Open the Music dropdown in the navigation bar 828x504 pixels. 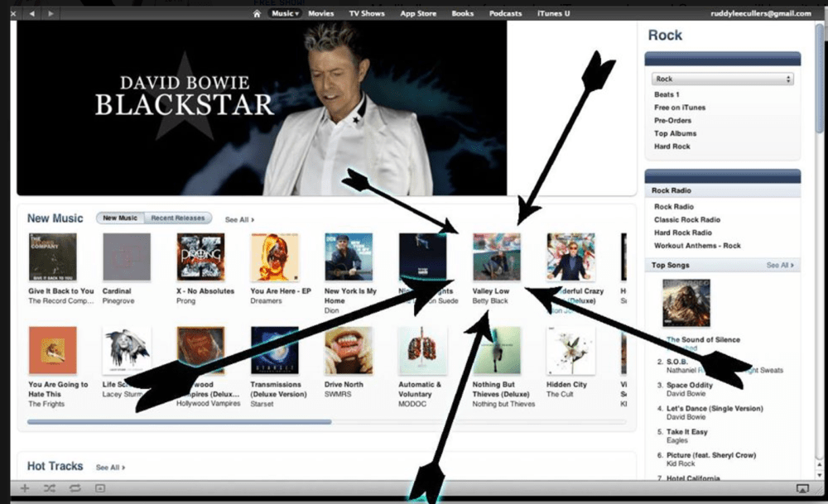pyautogui.click(x=285, y=13)
